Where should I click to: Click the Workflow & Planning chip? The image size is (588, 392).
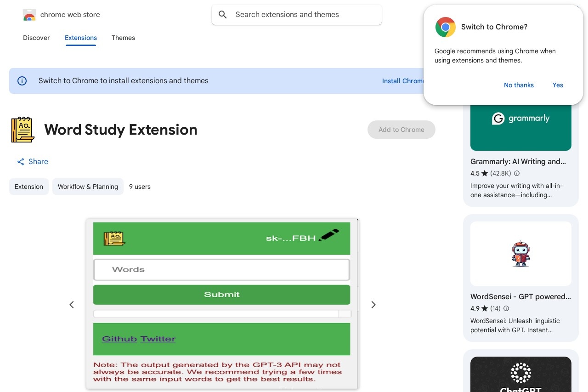pos(88,187)
